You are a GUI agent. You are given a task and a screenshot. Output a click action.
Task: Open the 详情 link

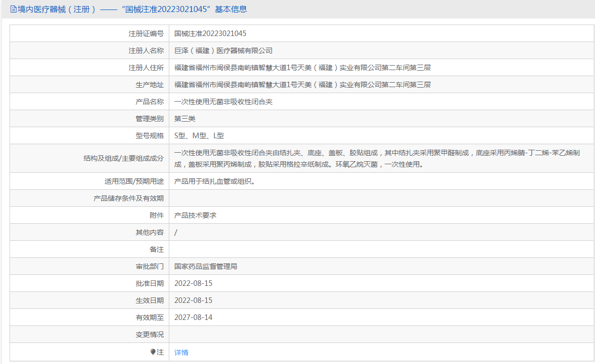(181, 352)
